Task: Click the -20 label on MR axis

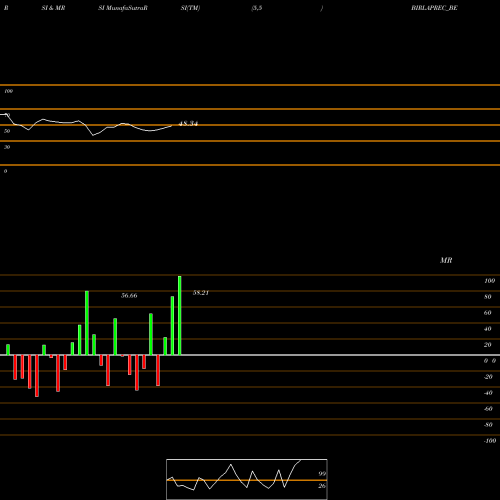Action: (x=488, y=377)
